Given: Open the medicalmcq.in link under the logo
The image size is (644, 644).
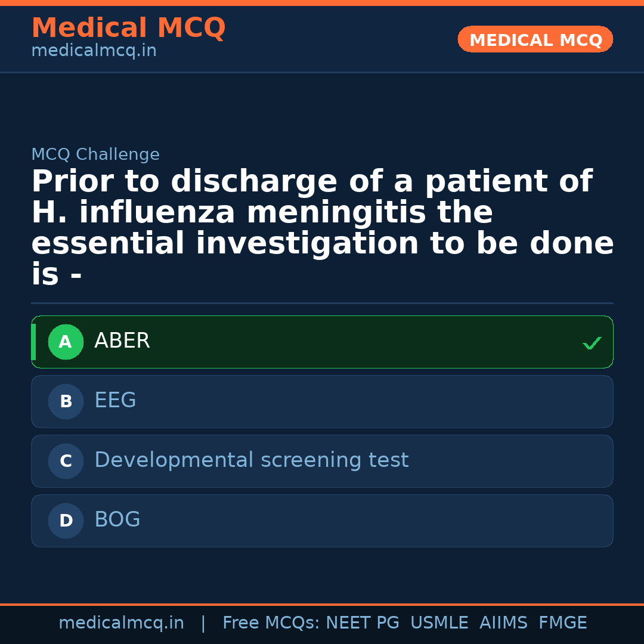Looking at the screenshot, I should click(94, 51).
